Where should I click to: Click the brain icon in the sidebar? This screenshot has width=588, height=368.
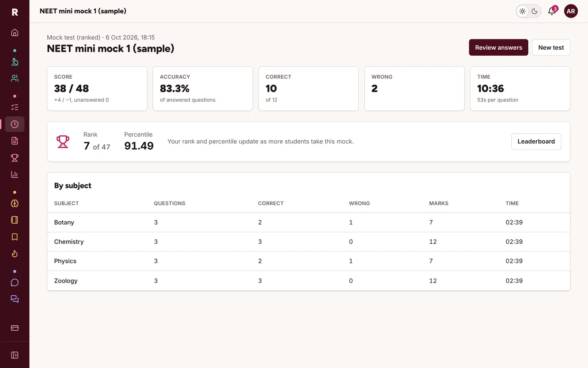click(15, 203)
